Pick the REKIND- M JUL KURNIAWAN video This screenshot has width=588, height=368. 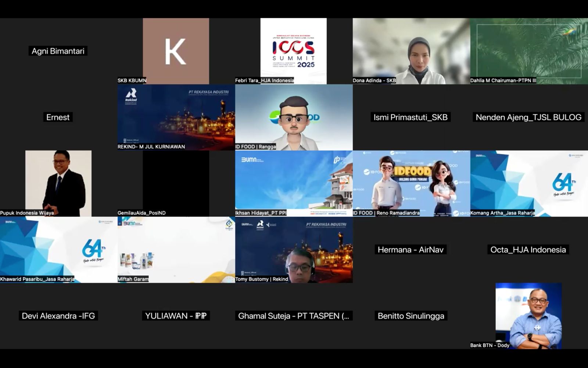[176, 117]
